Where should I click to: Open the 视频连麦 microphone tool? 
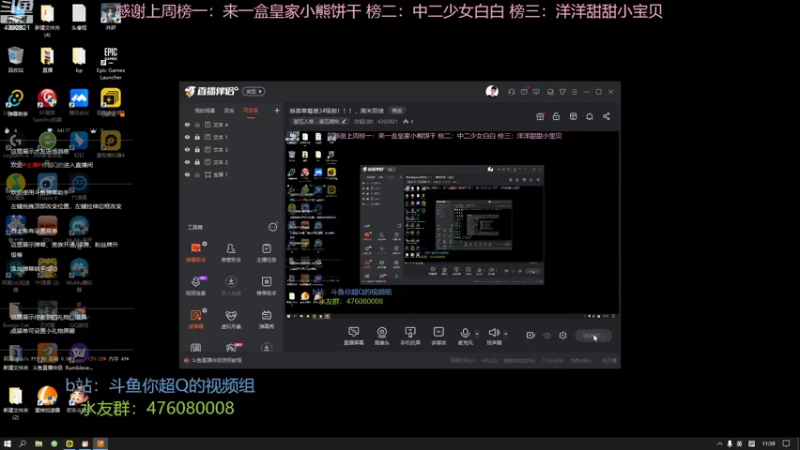pyautogui.click(x=196, y=286)
